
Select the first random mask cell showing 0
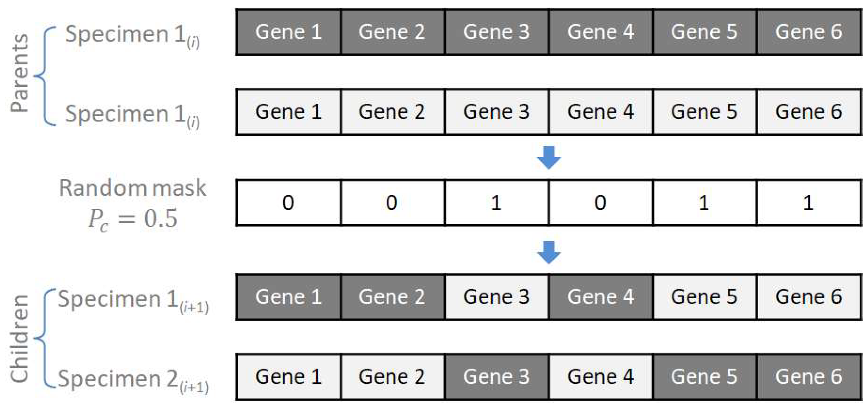tap(289, 203)
